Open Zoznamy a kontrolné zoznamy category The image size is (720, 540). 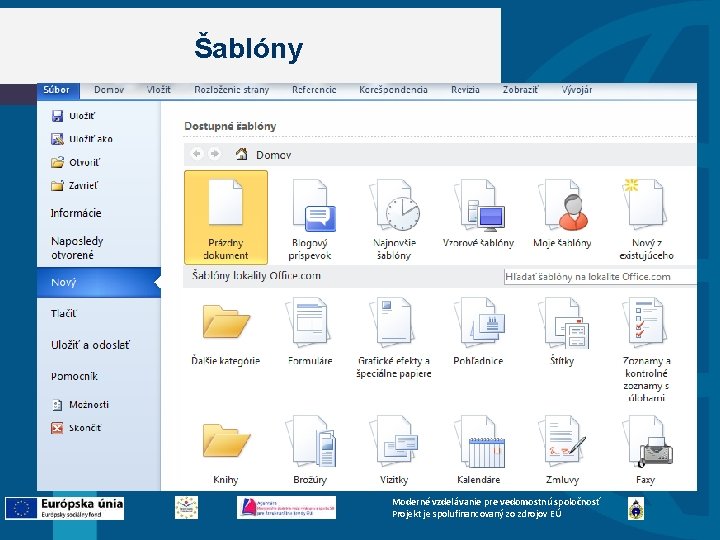(x=646, y=349)
